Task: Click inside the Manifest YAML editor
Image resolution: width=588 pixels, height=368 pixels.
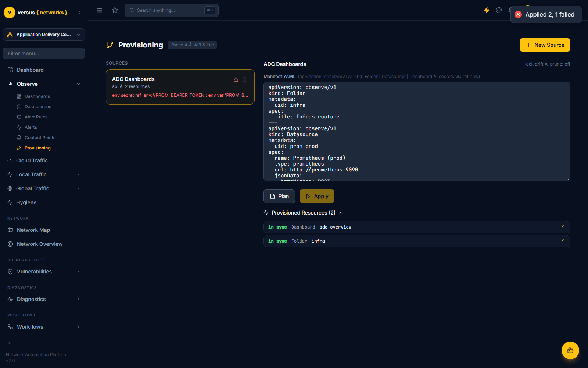Action: [x=417, y=131]
